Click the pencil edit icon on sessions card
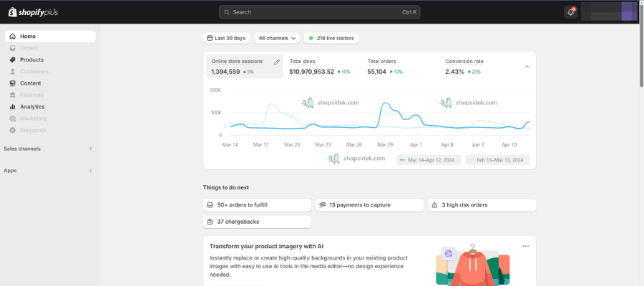 [x=277, y=62]
